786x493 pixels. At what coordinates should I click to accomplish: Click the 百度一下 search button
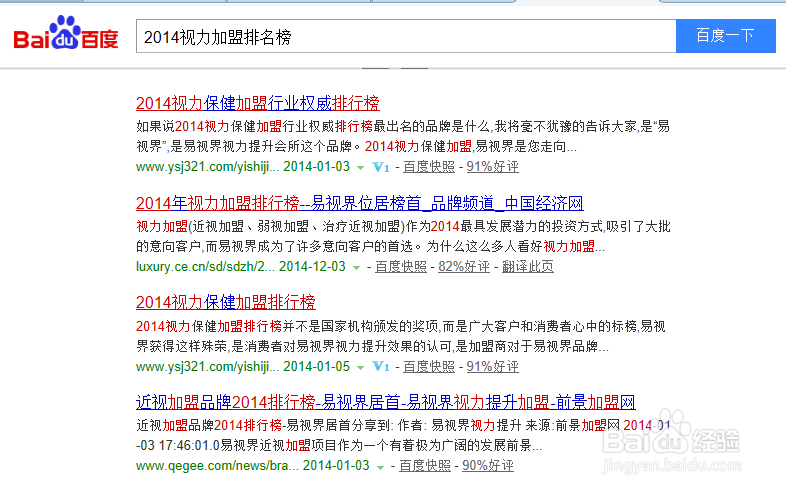[725, 36]
